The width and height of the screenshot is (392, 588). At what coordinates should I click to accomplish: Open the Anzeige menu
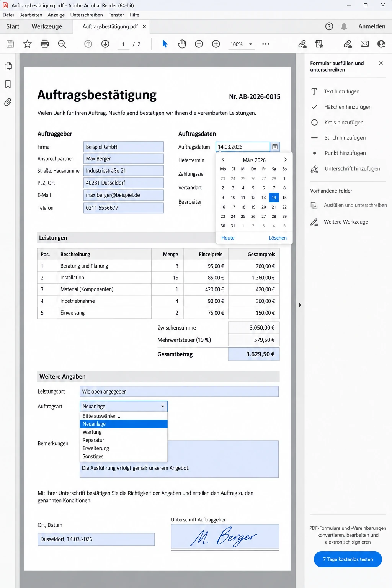[x=56, y=15]
